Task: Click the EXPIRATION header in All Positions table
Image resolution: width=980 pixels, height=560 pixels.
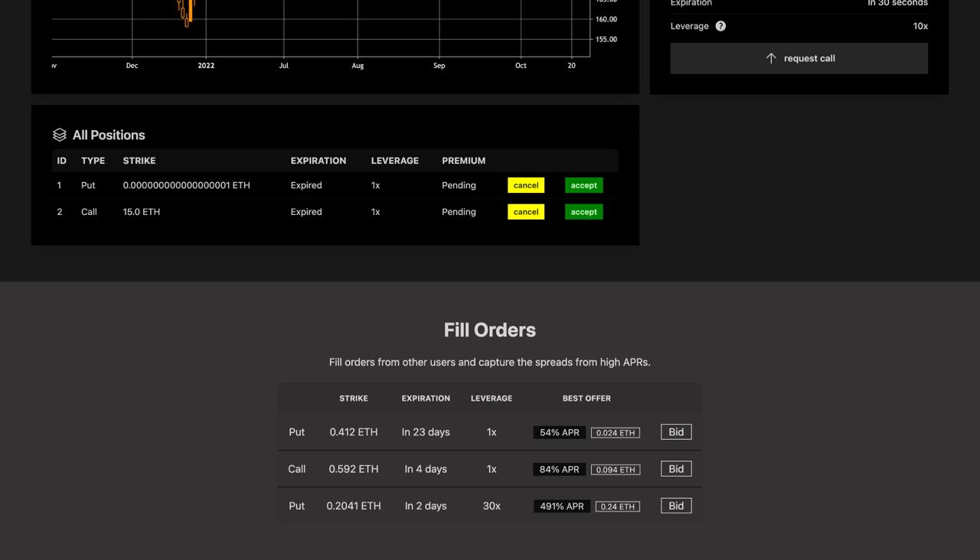Action: tap(318, 161)
